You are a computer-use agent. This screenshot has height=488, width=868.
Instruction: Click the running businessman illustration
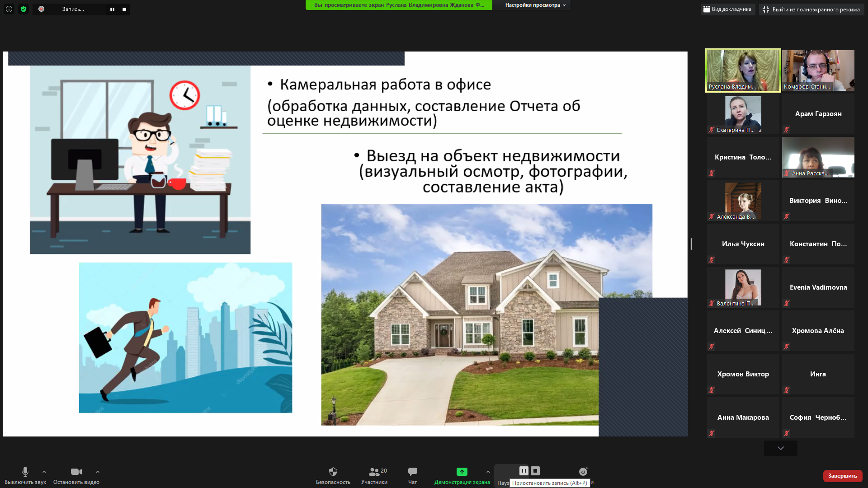pyautogui.click(x=185, y=338)
